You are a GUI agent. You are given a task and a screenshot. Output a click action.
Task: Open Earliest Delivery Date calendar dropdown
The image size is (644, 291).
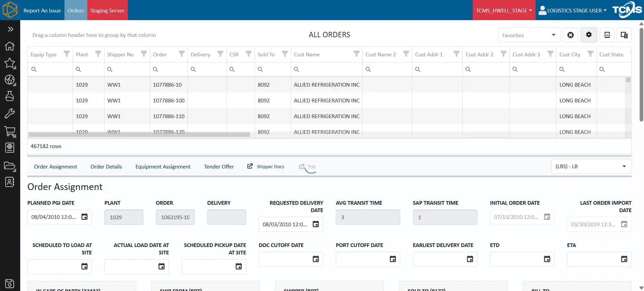[470, 259]
